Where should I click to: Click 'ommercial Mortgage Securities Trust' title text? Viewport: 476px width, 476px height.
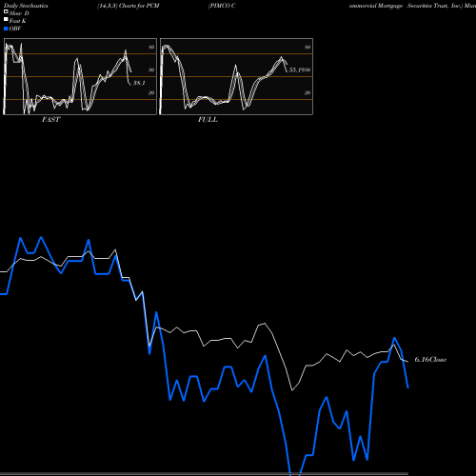click(x=399, y=6)
